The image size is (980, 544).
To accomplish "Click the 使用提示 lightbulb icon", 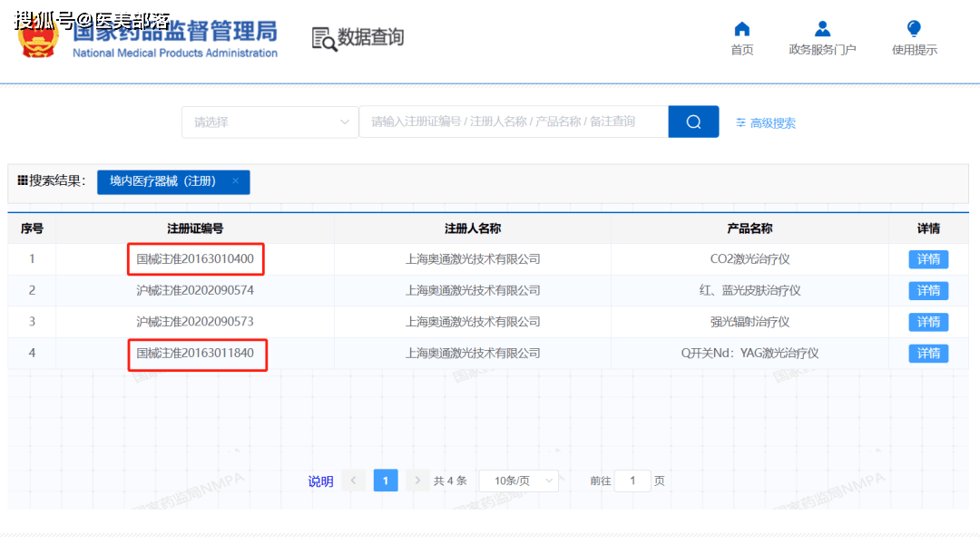I will tap(914, 29).
